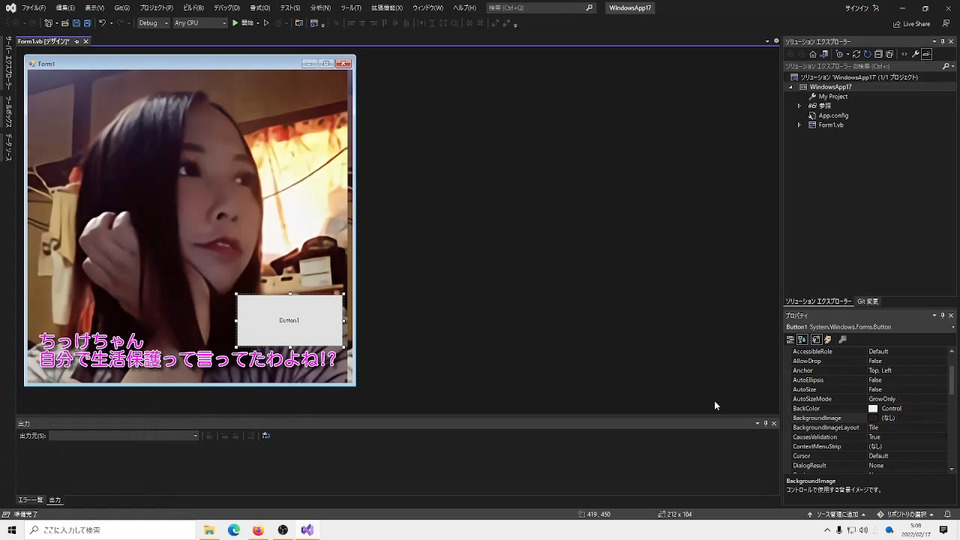
Task: Expand the 参照 references node
Action: click(x=799, y=106)
